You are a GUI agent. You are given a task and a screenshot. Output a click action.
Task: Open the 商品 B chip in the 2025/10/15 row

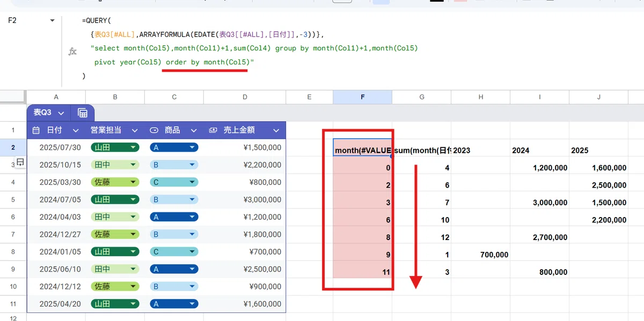pyautogui.click(x=174, y=165)
